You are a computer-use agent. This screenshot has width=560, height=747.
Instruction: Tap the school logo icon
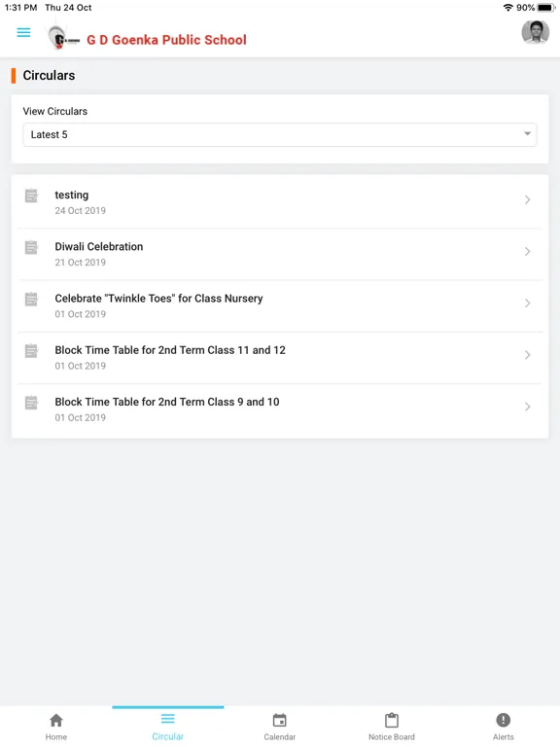pos(63,38)
